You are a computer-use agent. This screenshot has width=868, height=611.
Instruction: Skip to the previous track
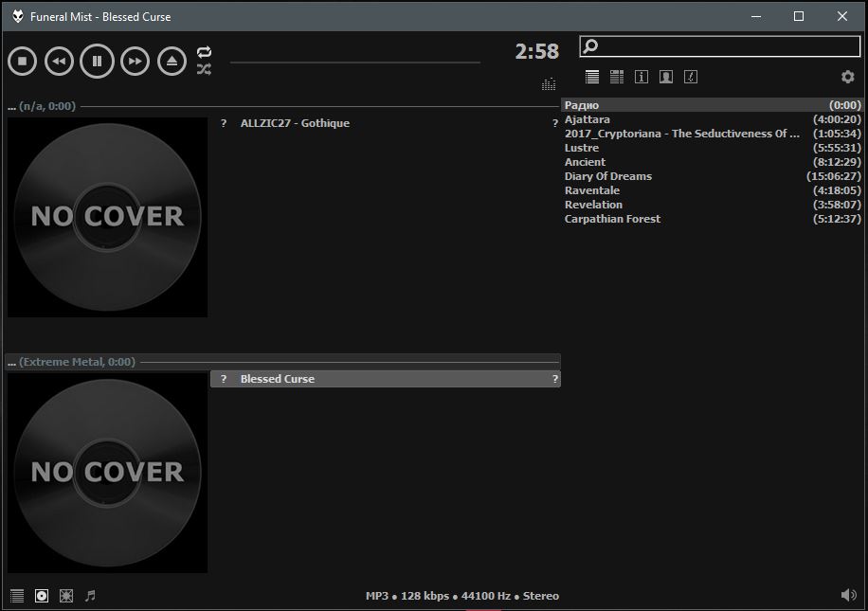coord(59,62)
